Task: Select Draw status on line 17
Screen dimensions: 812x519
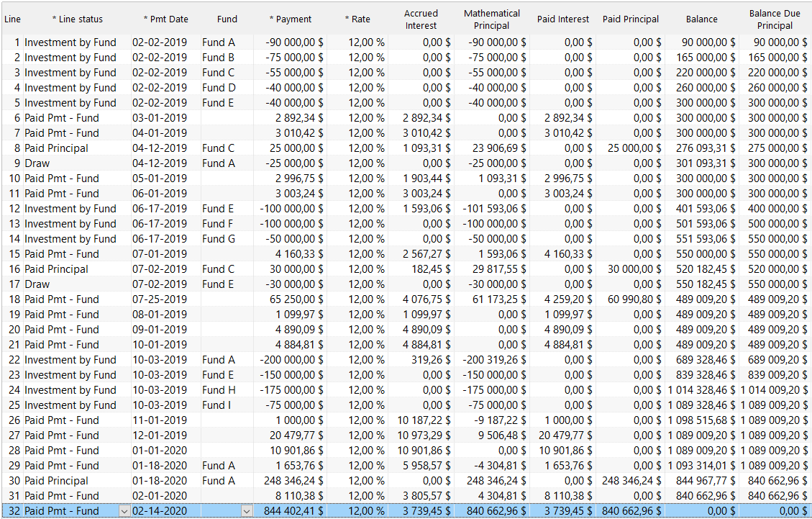Action: click(37, 284)
